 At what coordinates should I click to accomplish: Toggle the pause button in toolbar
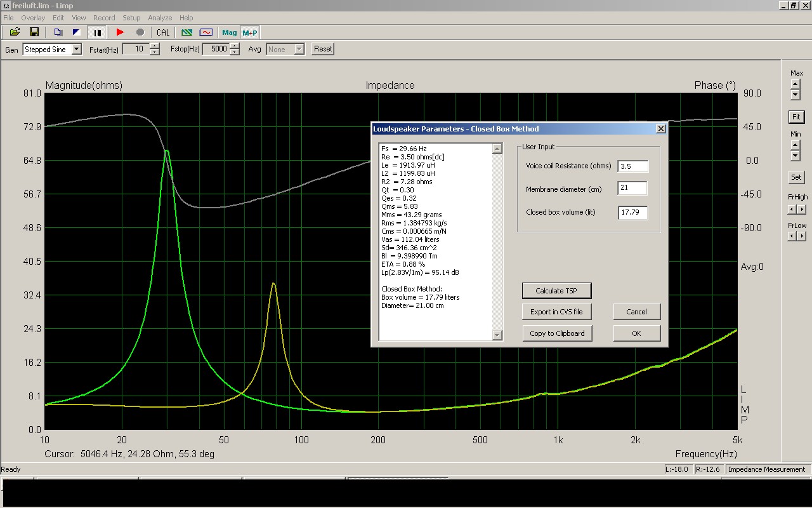tap(98, 32)
